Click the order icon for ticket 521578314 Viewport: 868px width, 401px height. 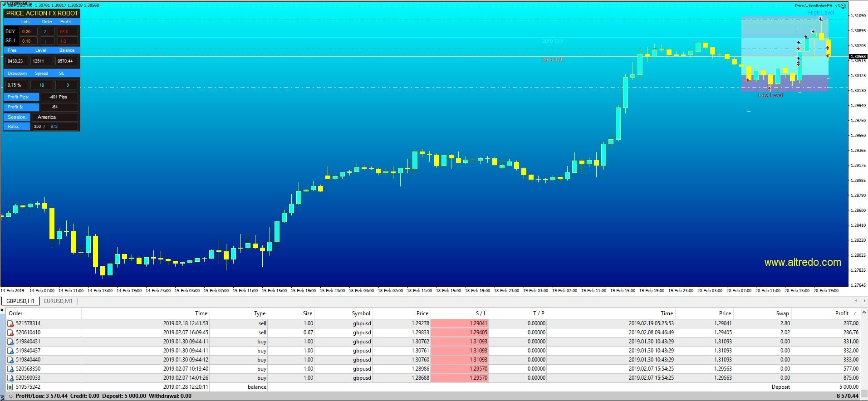10,323
